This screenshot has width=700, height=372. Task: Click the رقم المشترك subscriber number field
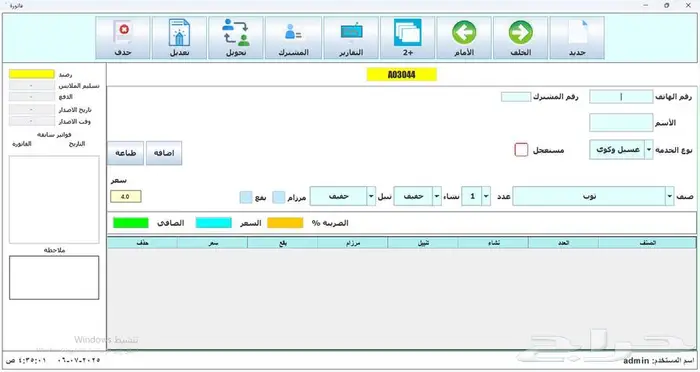click(x=516, y=96)
